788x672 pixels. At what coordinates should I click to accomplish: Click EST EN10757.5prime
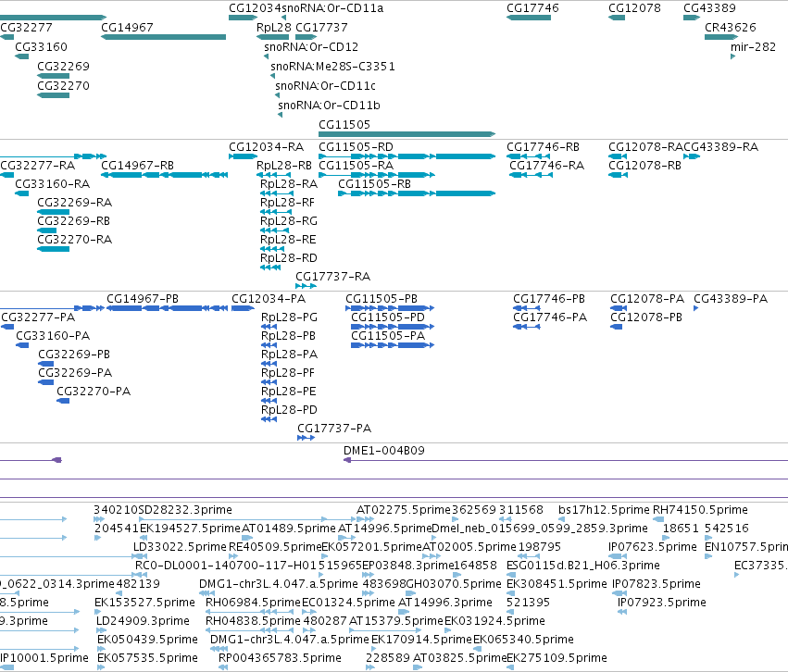click(746, 547)
